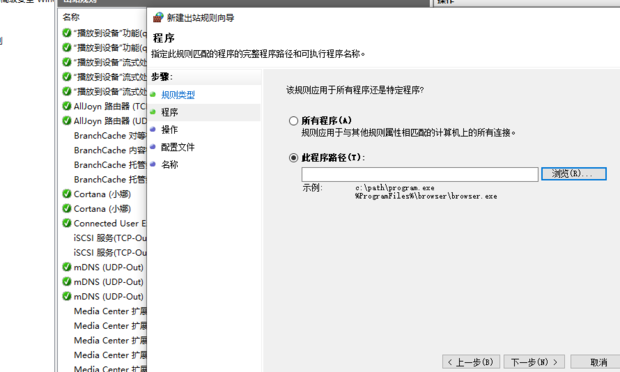Click green check icon of Connected User E rule
The width and height of the screenshot is (620, 372).
point(67,223)
